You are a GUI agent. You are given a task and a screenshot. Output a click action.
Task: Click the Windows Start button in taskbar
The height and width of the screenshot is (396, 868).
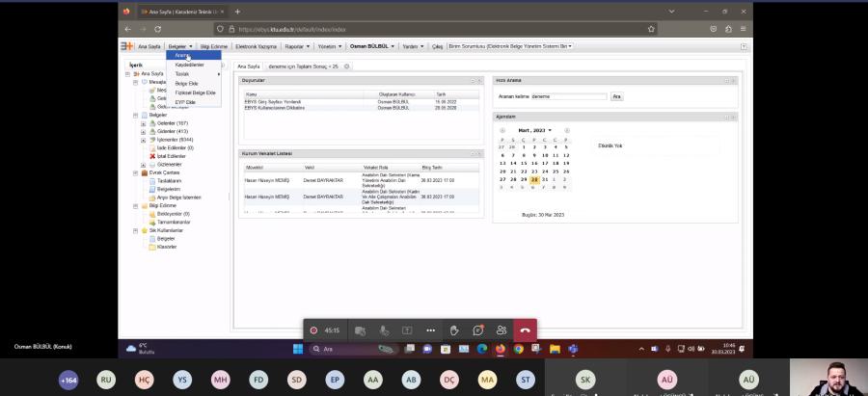[298, 349]
